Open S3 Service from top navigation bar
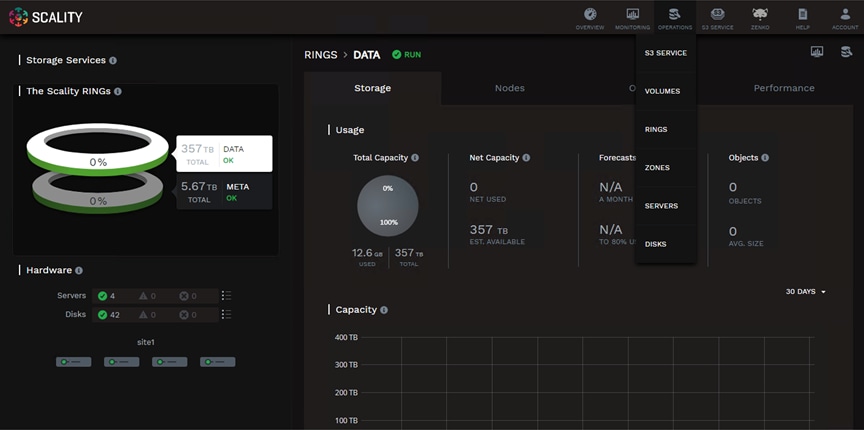This screenshot has height=430, width=864. [x=717, y=18]
